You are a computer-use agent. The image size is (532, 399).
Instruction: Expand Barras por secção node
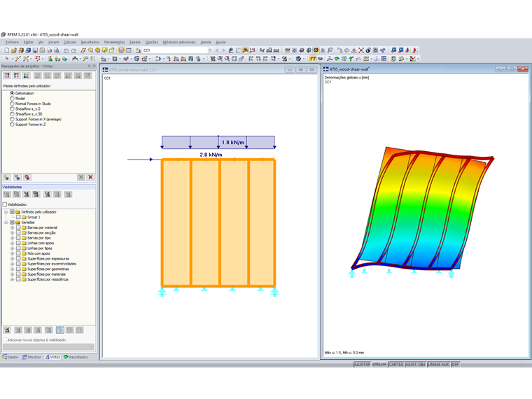[12, 232]
